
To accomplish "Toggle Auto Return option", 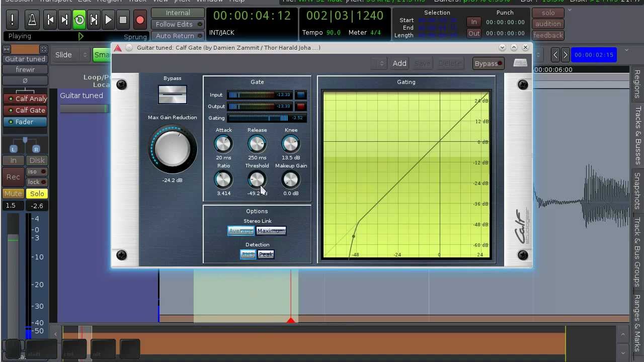I will (178, 36).
